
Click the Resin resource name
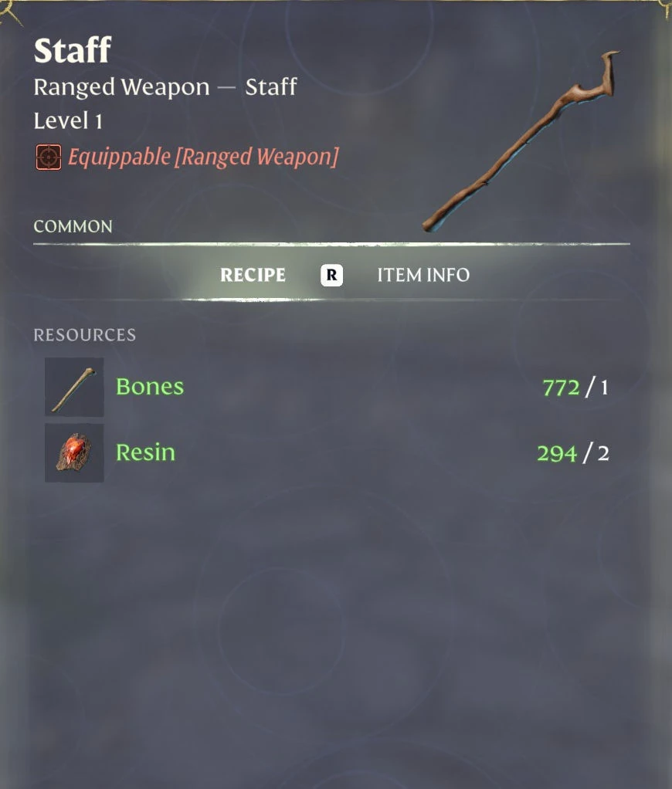point(145,452)
